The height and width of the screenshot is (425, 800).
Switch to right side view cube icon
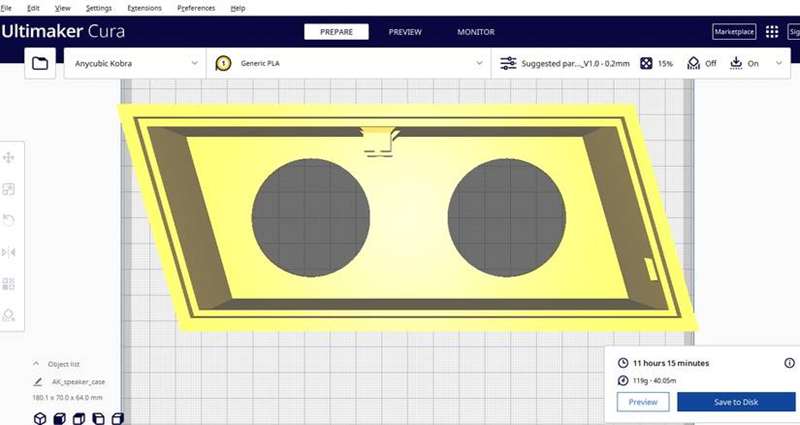tap(117, 418)
